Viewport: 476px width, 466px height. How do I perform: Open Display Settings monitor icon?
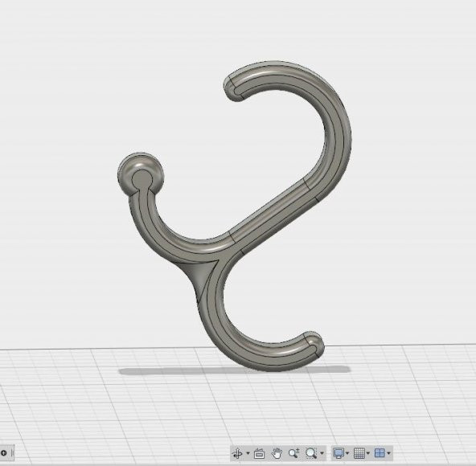pos(339,454)
